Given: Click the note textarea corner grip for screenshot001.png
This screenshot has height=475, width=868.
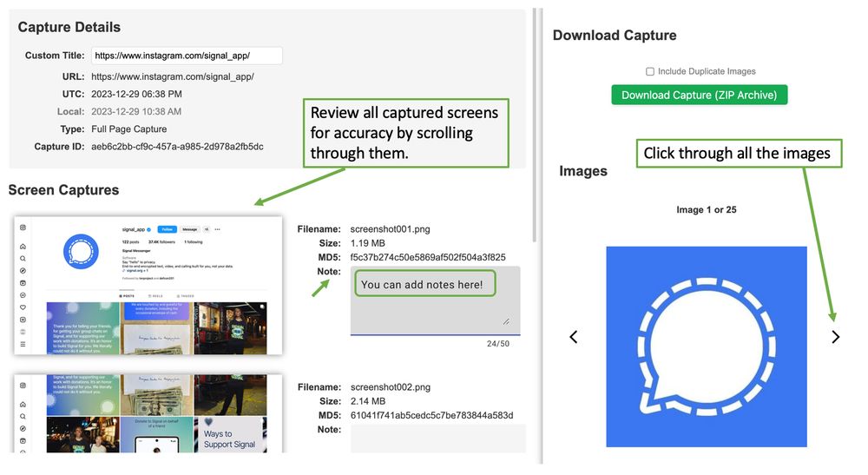Looking at the screenshot, I should 506,321.
